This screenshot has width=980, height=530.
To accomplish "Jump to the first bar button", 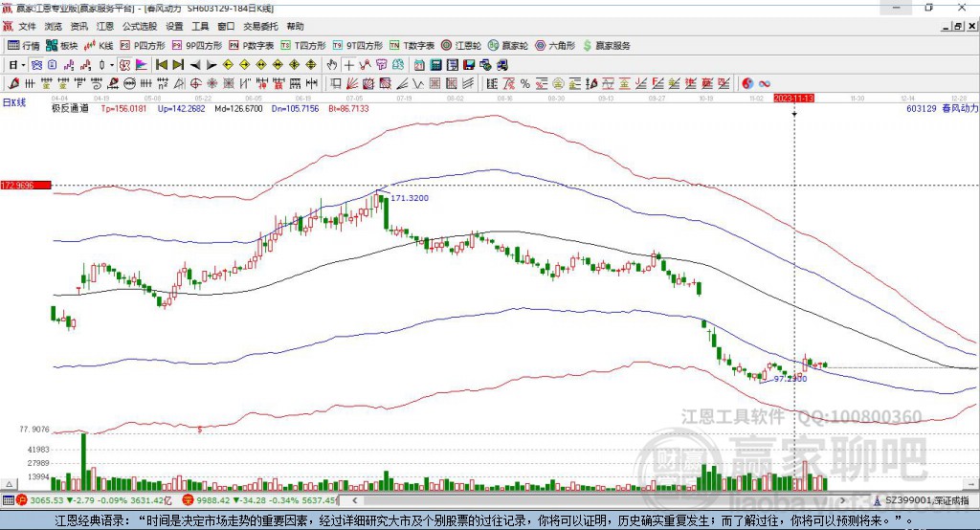I will (161, 65).
